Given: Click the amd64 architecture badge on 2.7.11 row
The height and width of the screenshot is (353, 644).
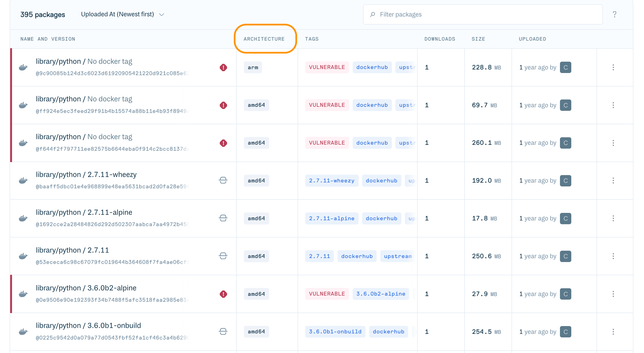Looking at the screenshot, I should click(x=256, y=256).
